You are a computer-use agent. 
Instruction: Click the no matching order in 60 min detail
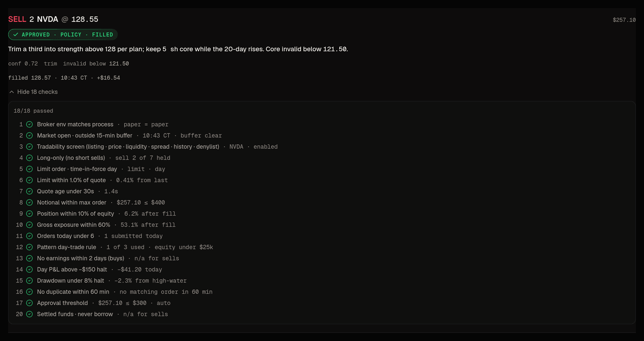tap(166, 292)
